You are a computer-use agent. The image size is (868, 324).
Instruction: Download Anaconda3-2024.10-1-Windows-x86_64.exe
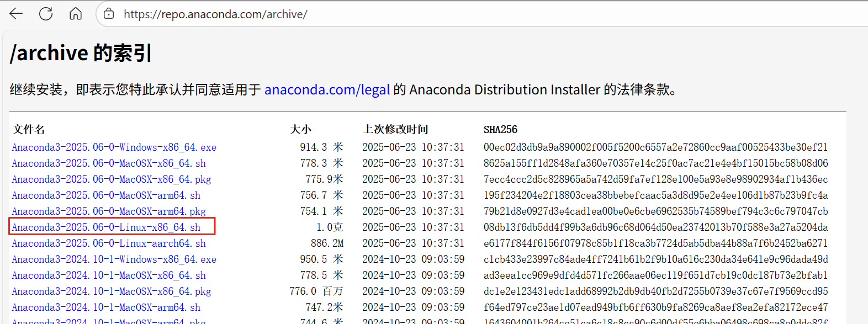pos(114,259)
